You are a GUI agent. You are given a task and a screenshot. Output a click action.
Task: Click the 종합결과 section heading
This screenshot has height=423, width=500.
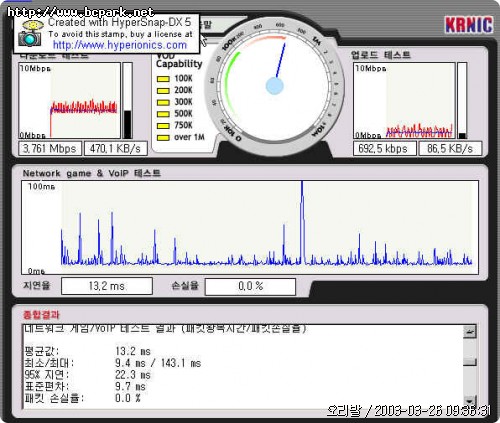41,315
